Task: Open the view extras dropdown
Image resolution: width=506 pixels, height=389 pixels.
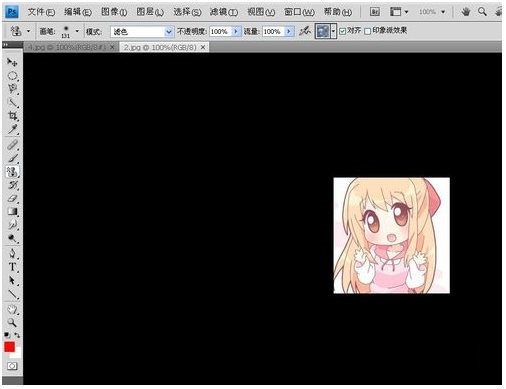Action: click(399, 12)
